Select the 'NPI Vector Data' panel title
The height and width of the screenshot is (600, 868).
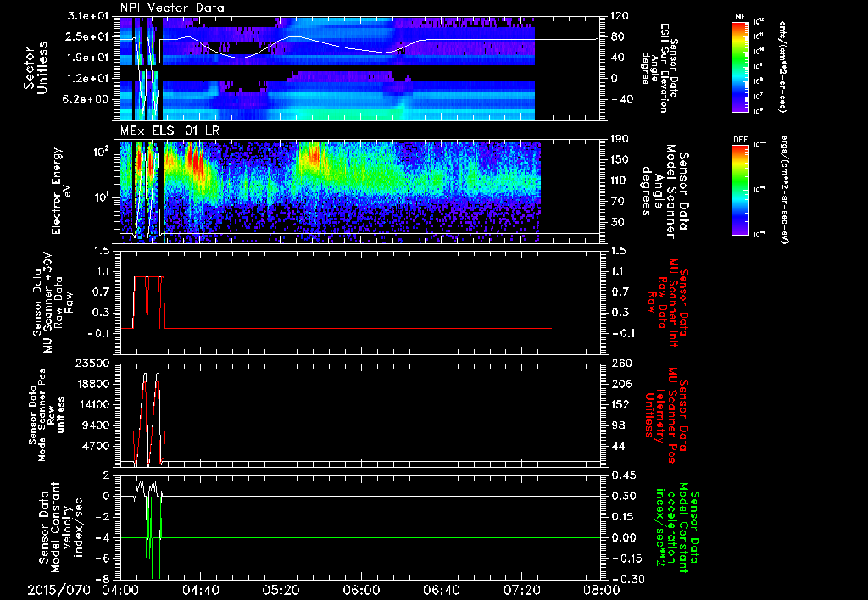[172, 8]
